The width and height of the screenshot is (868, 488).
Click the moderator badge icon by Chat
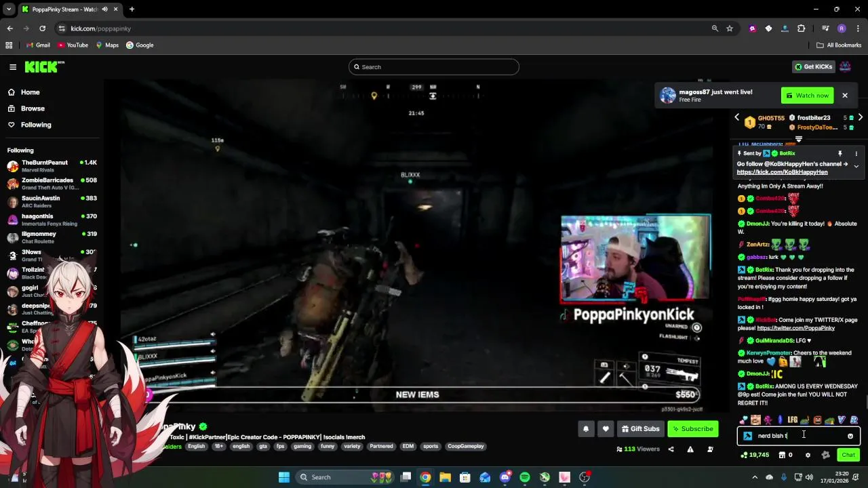[825, 455]
